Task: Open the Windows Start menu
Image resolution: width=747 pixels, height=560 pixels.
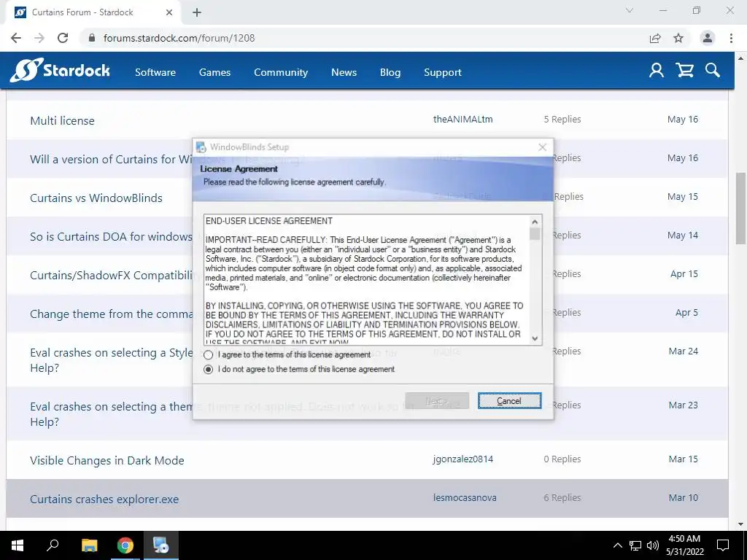Action: [18, 545]
